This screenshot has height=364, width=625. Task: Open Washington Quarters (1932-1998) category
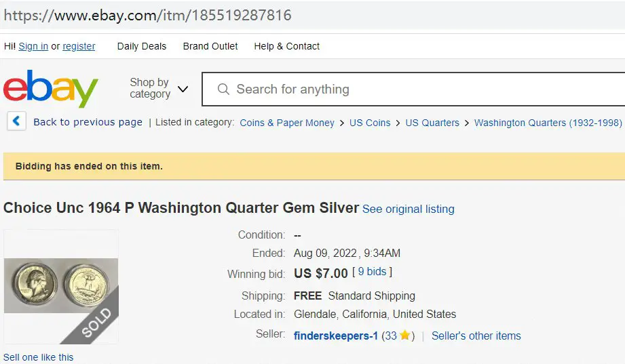click(548, 123)
